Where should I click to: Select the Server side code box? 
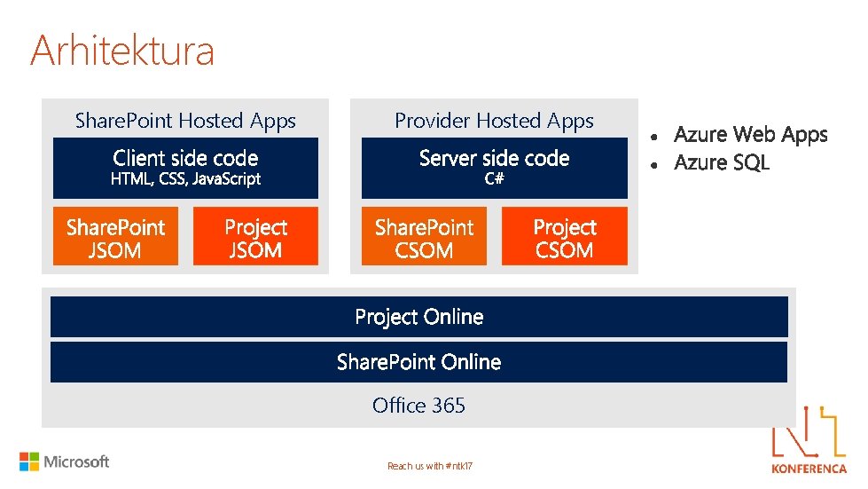pos(495,168)
